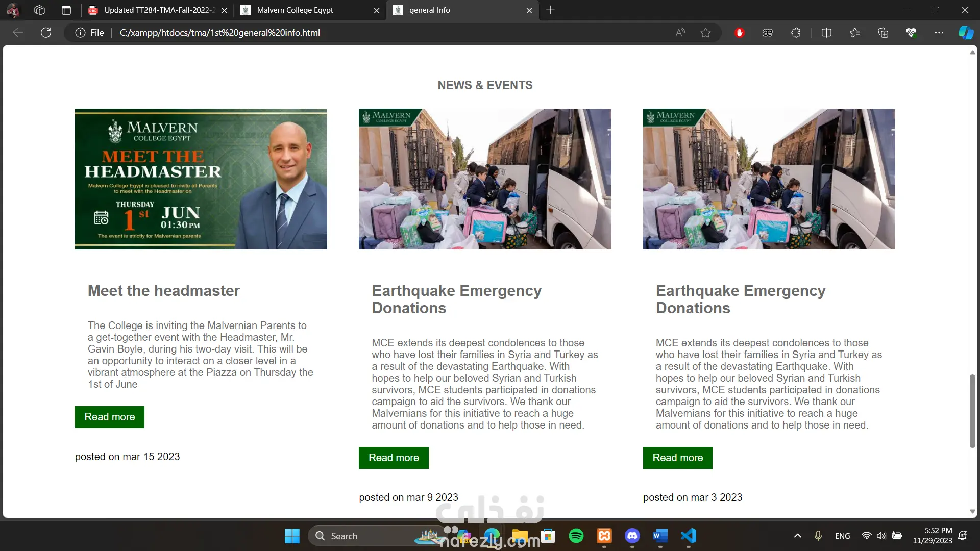Change the ENG input language
Viewport: 980px width, 551px height.
(x=843, y=536)
